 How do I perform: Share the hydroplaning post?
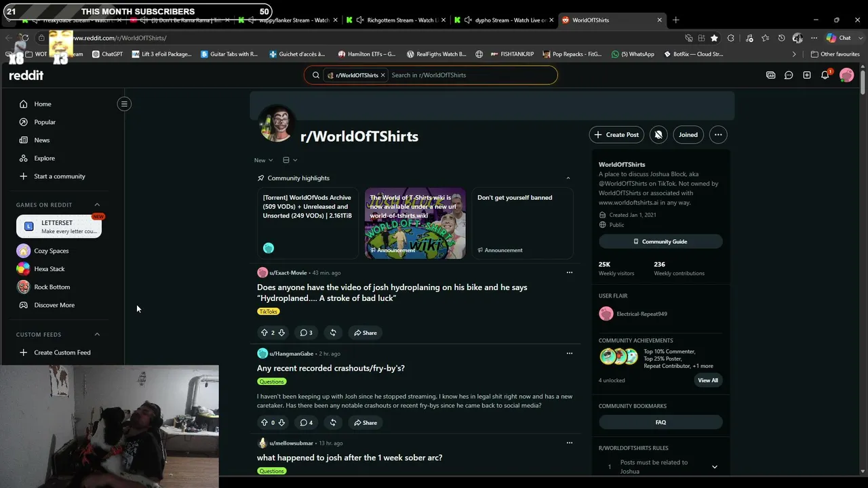pos(365,333)
